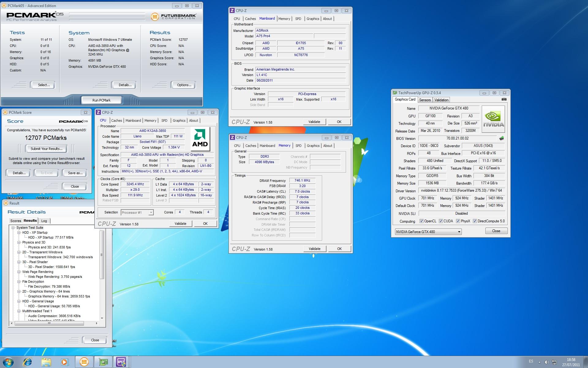The image size is (588, 368).
Task: Open Caches tab in CPU-Z CPU window
Action: pyautogui.click(x=117, y=121)
